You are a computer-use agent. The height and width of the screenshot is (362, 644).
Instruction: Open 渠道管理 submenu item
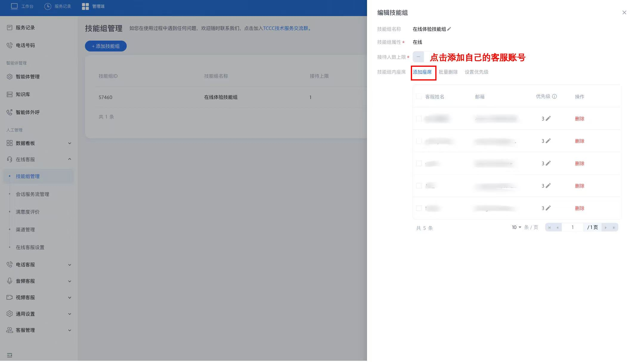click(x=25, y=230)
